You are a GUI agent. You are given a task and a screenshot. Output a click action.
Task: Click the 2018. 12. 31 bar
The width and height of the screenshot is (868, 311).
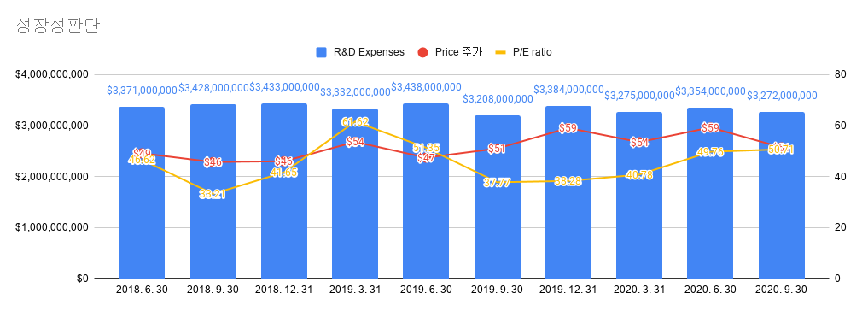(284, 191)
